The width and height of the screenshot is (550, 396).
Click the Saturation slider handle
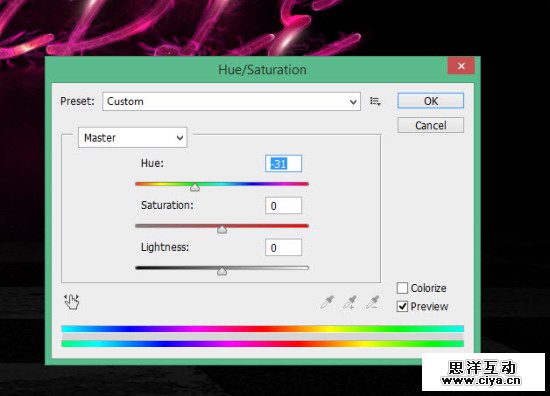click(222, 230)
